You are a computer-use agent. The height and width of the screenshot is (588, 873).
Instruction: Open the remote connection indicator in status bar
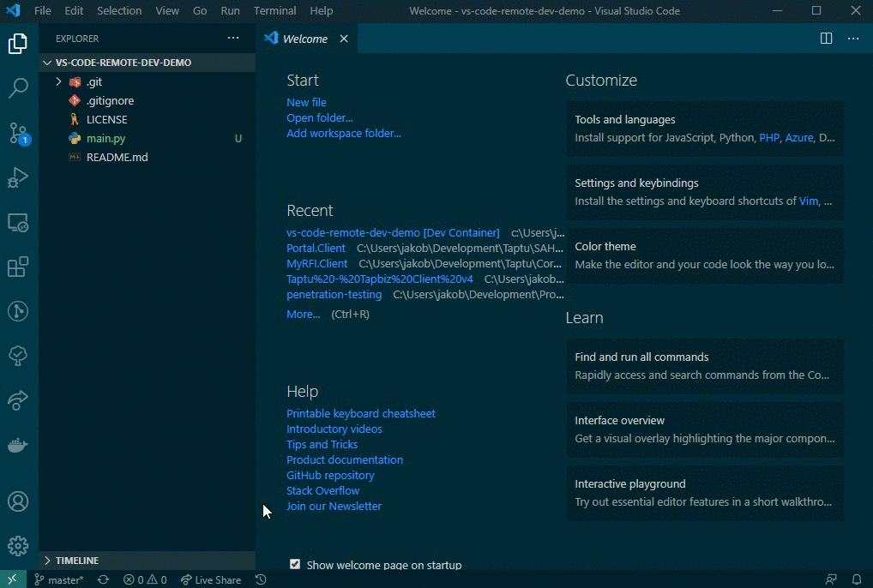[13, 579]
